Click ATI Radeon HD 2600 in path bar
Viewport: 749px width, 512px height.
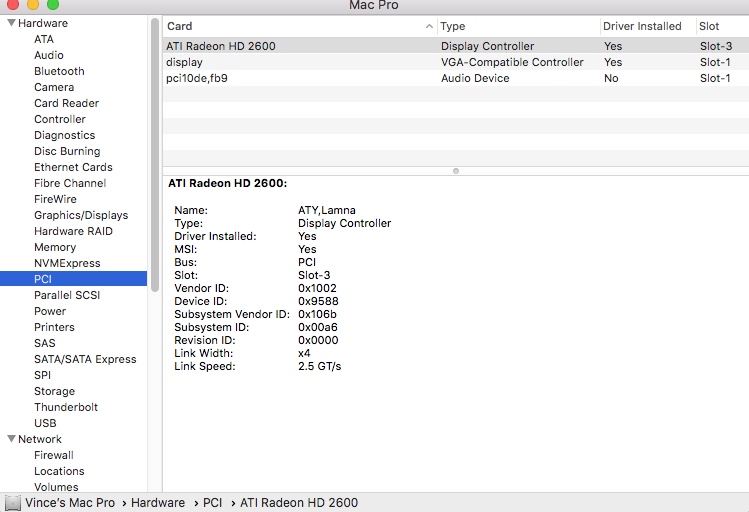pos(299,503)
